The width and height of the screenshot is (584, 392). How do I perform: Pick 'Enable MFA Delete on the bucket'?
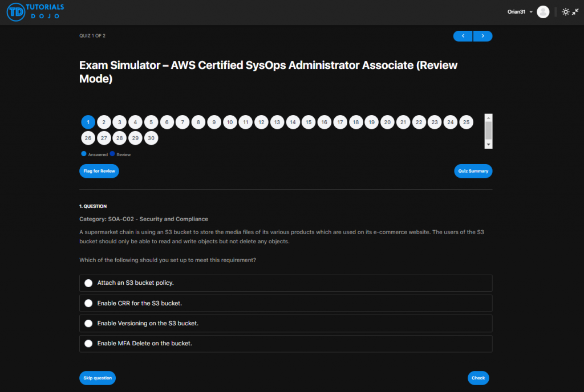click(x=88, y=344)
